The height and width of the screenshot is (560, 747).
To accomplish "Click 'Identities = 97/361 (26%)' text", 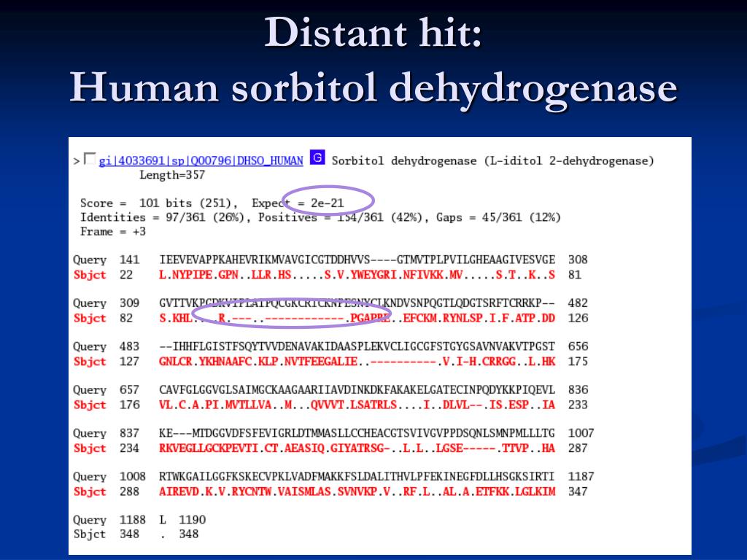I will pos(162,217).
